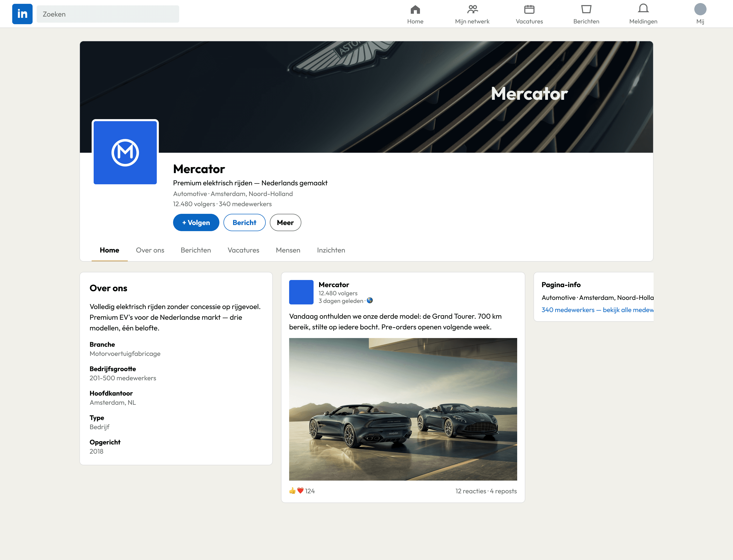Switch to the Mensen tab

[288, 250]
